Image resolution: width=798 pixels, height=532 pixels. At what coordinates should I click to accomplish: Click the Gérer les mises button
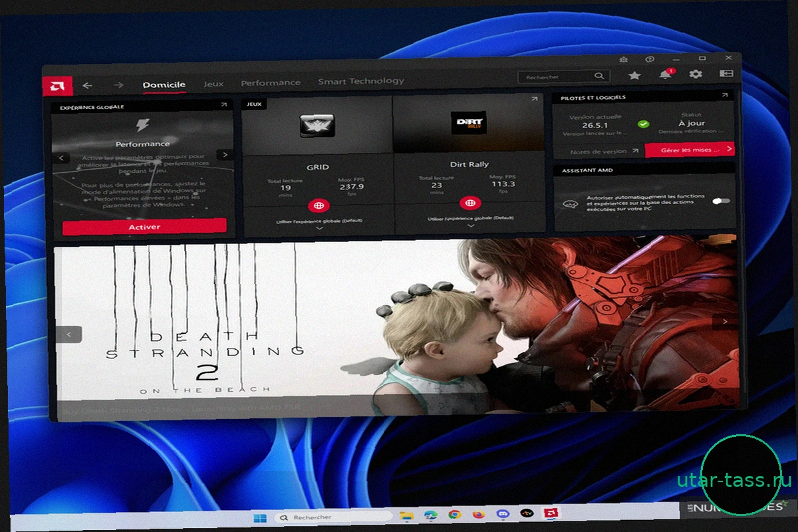(x=690, y=150)
